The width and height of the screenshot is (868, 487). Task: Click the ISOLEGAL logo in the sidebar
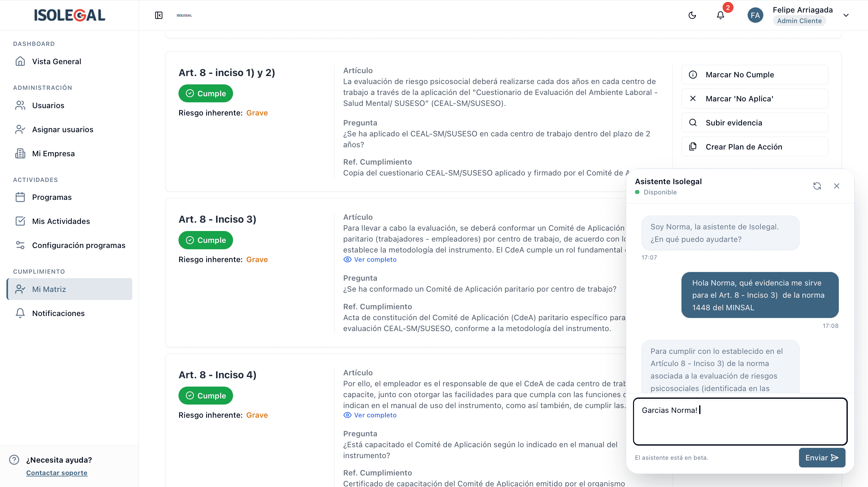(69, 15)
